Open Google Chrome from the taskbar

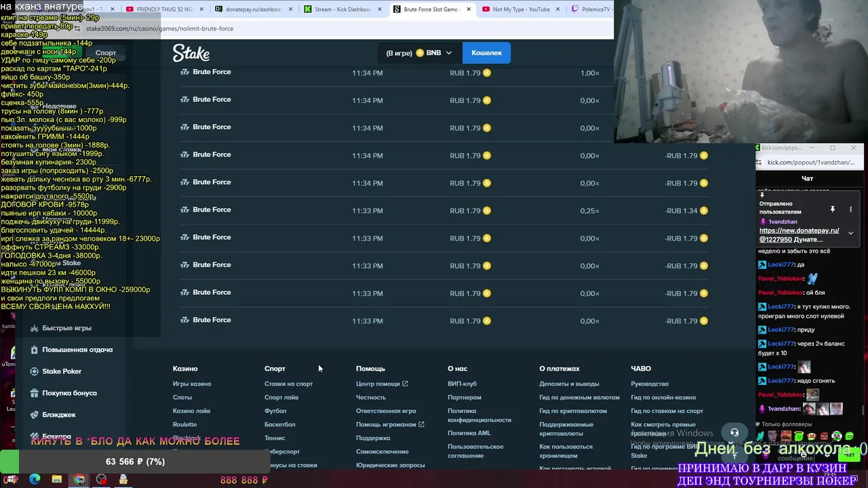[x=79, y=479]
